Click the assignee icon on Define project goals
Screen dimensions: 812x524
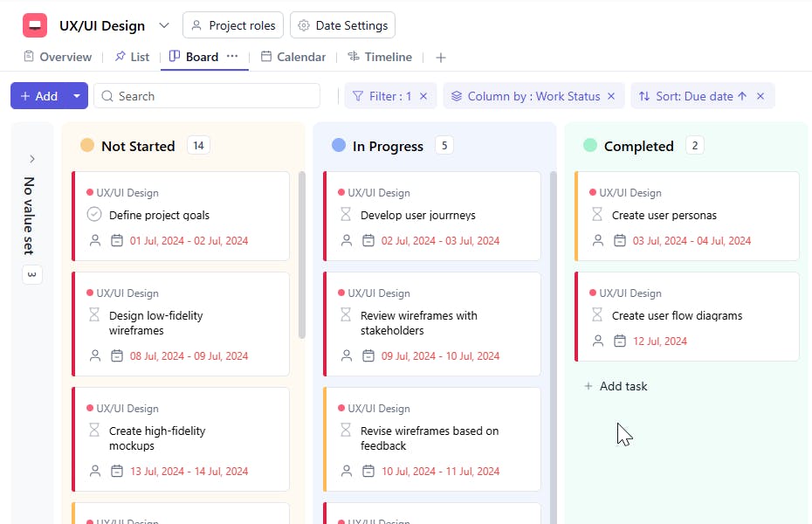pos(96,241)
